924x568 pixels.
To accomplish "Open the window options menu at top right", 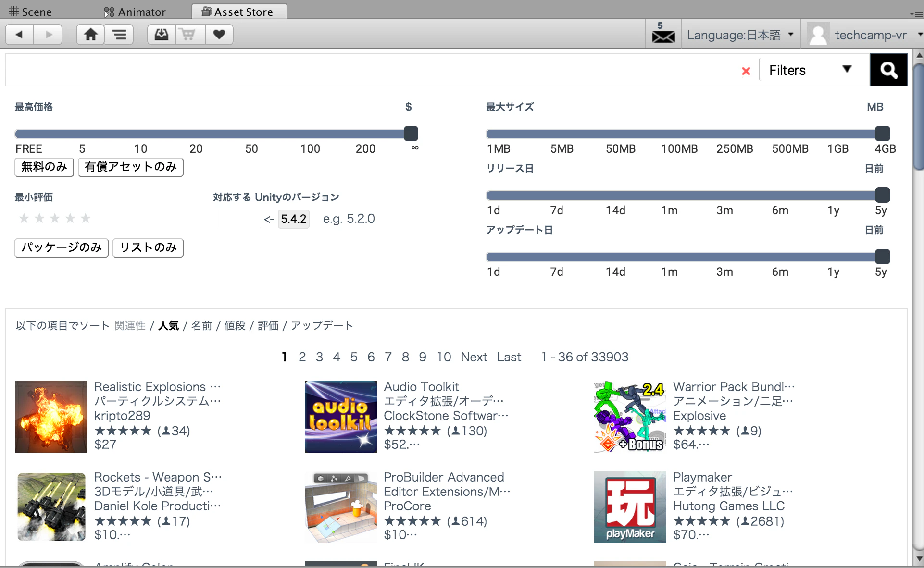I will click(916, 14).
